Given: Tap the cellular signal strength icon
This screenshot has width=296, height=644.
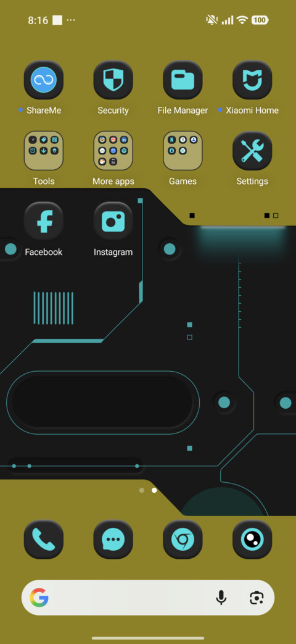Looking at the screenshot, I should 228,20.
